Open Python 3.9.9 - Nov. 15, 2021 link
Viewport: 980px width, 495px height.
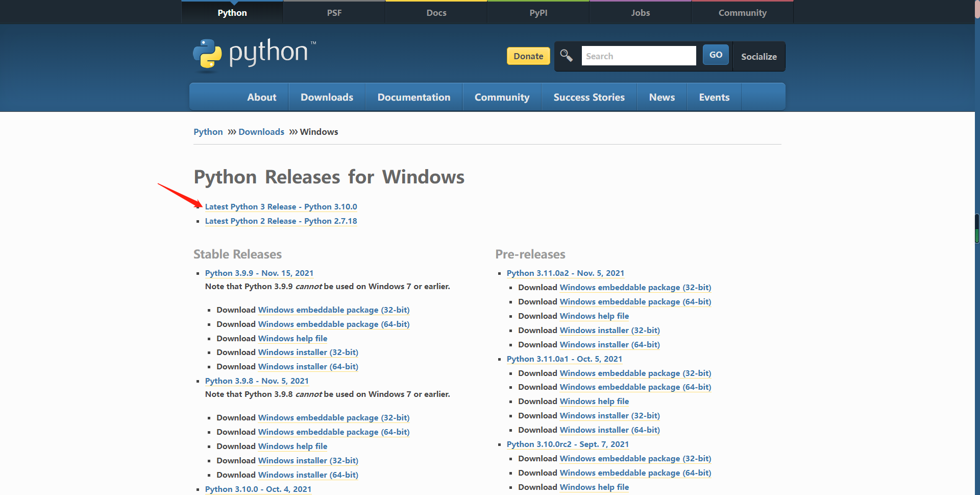[x=259, y=273]
